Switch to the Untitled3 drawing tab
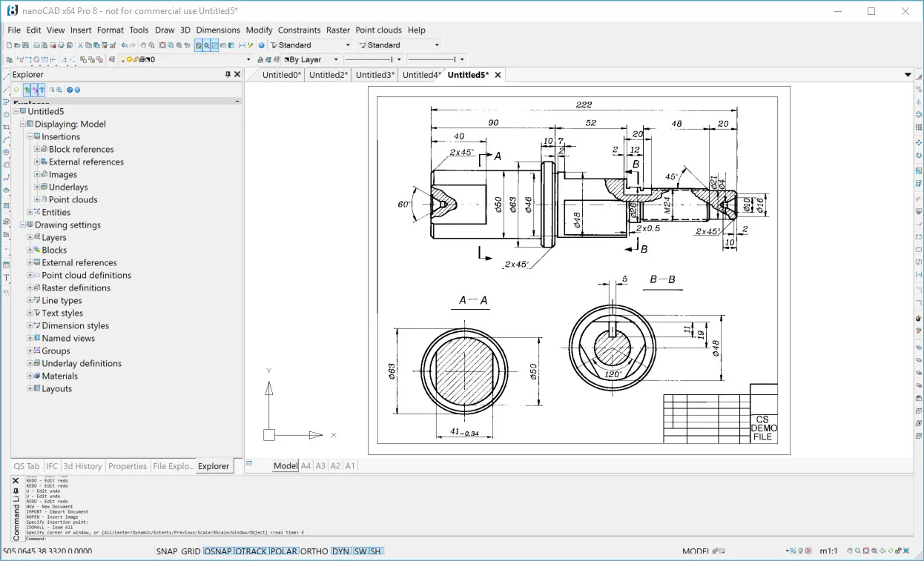 coord(375,74)
